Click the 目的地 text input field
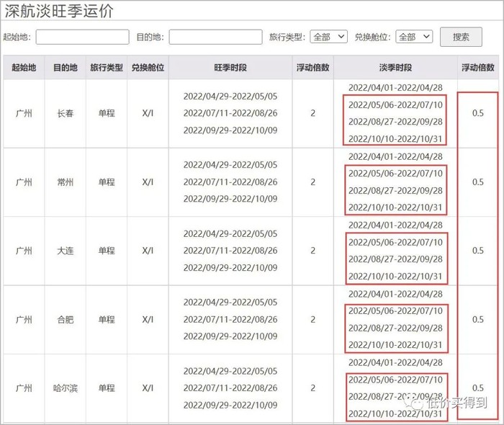 tap(215, 37)
